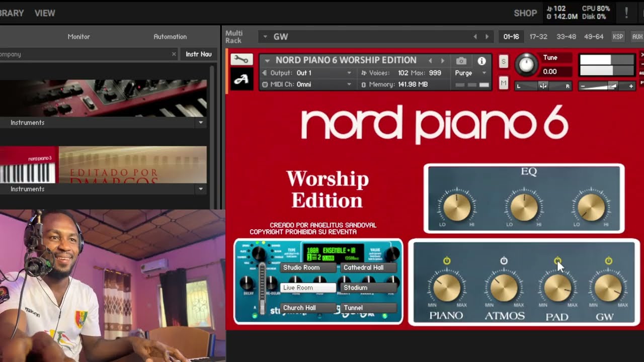Click the camera snapshot icon
The image size is (644, 362).
point(461,61)
